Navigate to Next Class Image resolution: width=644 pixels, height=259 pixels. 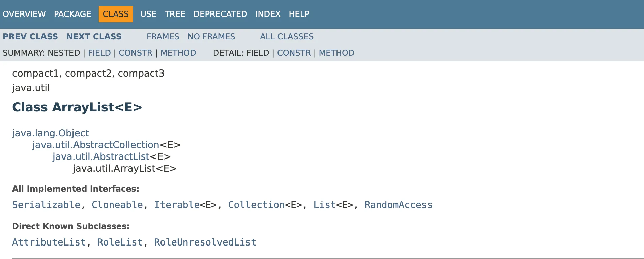tap(94, 37)
